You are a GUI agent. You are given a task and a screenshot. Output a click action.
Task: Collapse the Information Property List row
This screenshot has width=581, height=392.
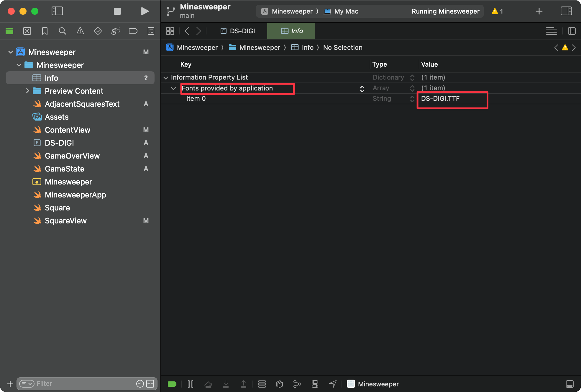click(x=166, y=78)
